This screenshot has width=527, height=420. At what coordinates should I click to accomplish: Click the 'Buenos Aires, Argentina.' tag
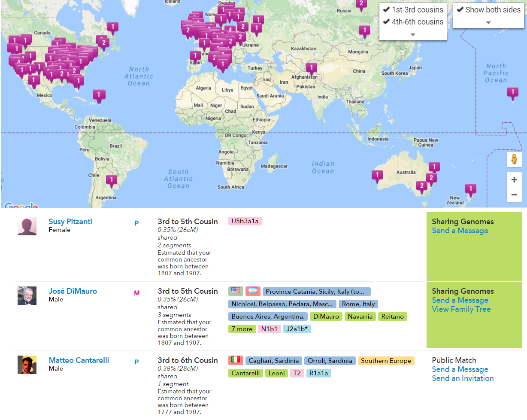click(268, 317)
